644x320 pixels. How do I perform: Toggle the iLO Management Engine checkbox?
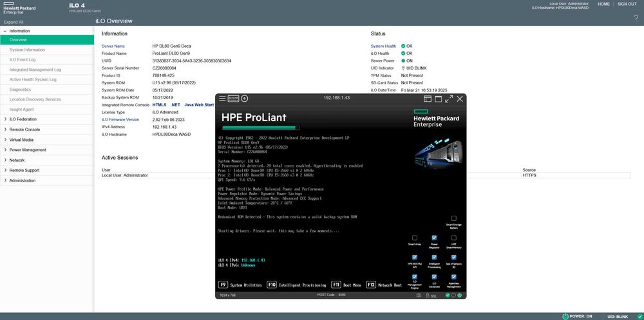point(414,277)
